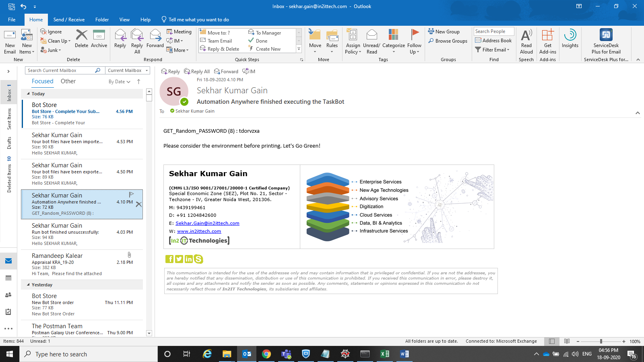Reply with a Meeting
This screenshot has width=644, height=362.
tap(179, 32)
